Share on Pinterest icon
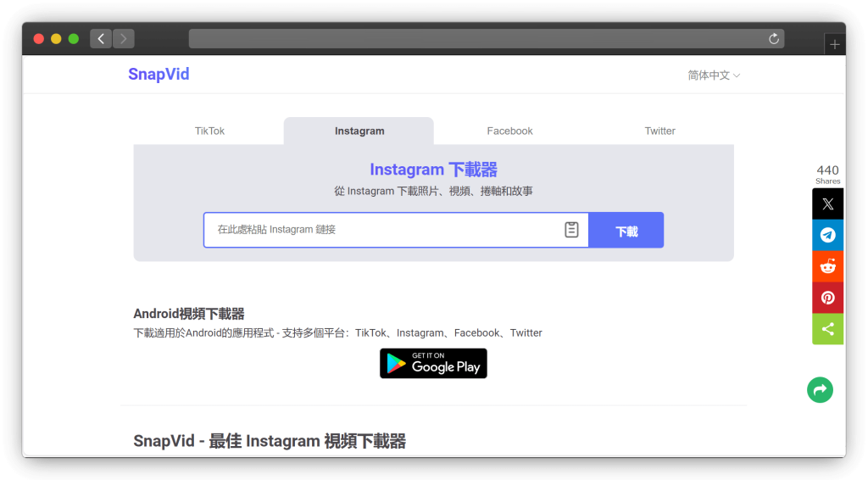868x480 pixels. (827, 298)
